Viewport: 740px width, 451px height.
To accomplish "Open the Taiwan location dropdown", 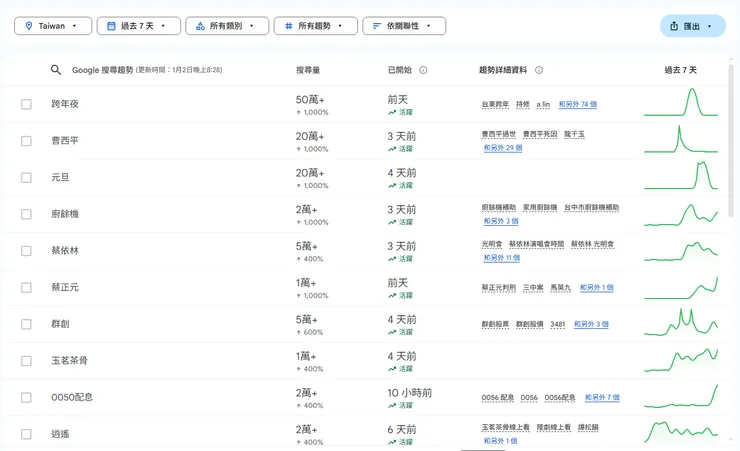I will (x=53, y=26).
